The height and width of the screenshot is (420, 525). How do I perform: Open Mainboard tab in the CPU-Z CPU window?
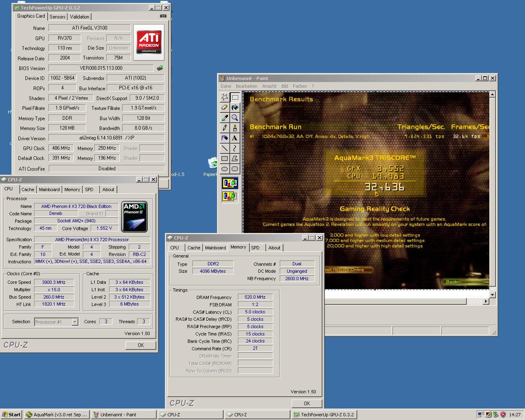point(49,189)
